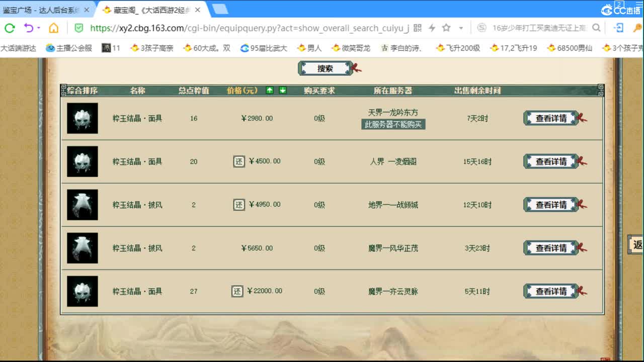
Task: Click the 返 button at right edge
Action: (636, 244)
